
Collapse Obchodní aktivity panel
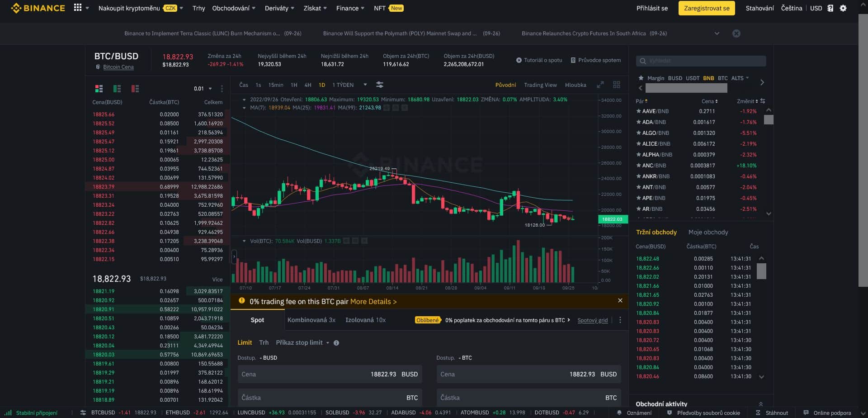[x=761, y=404]
